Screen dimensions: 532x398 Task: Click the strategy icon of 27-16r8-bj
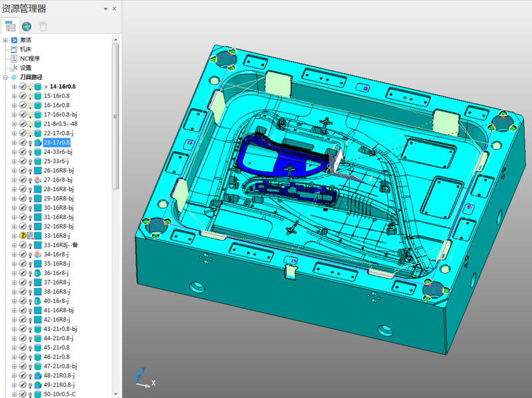[37, 179]
